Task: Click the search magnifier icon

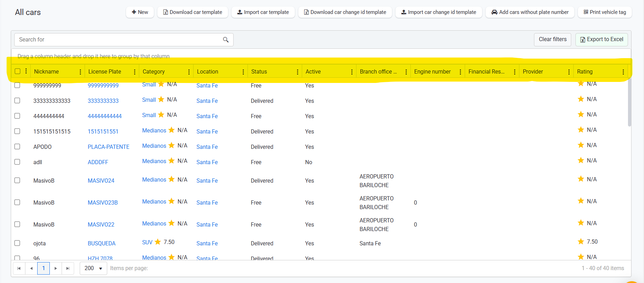Action: click(226, 40)
